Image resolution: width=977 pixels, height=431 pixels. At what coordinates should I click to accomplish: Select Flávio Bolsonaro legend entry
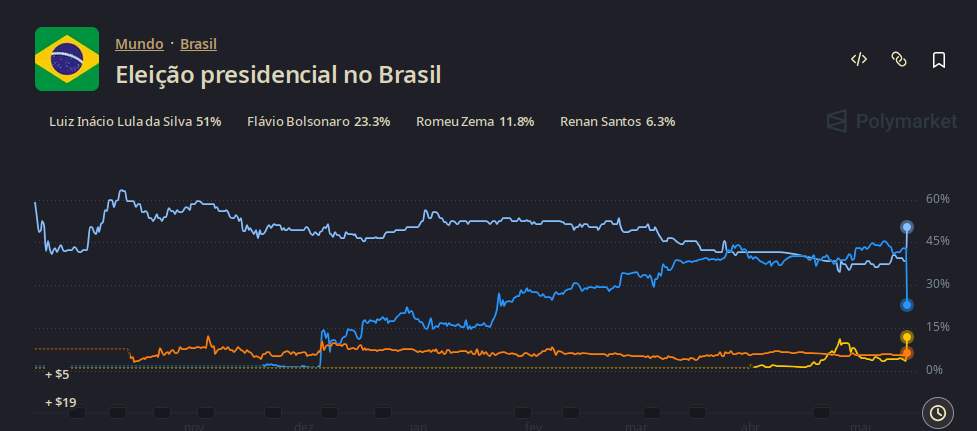click(x=318, y=121)
